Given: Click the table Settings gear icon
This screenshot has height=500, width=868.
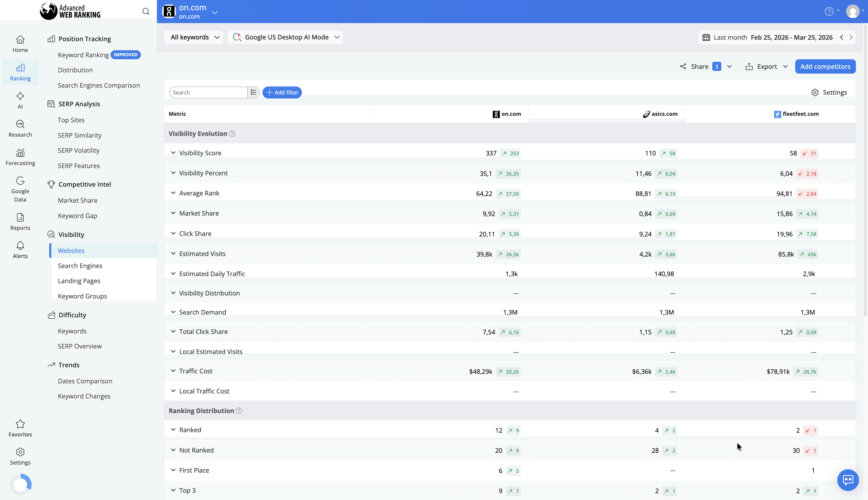Looking at the screenshot, I should (x=815, y=92).
